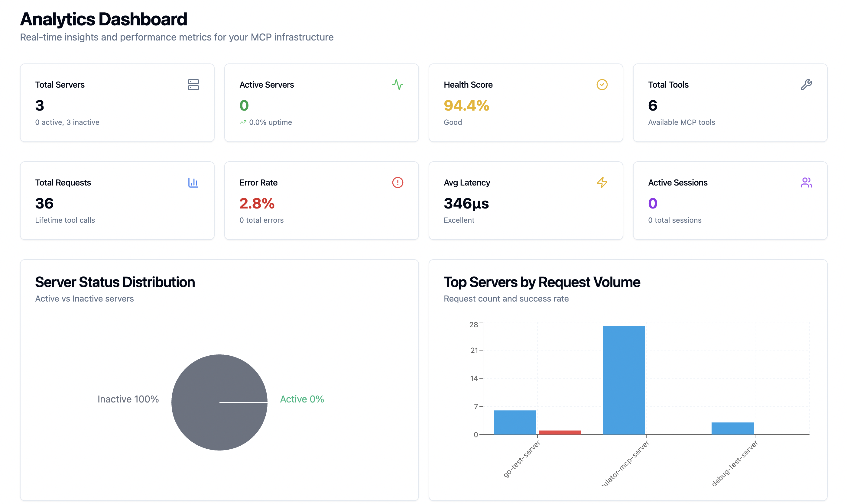Image resolution: width=847 pixels, height=504 pixels.
Task: Click the lightning bolt icon in Avg Latency
Action: pyautogui.click(x=602, y=183)
